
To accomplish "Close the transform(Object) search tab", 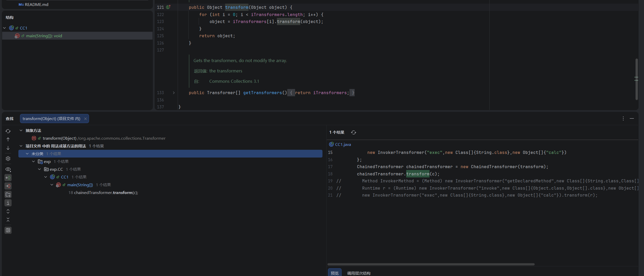I will (85, 119).
